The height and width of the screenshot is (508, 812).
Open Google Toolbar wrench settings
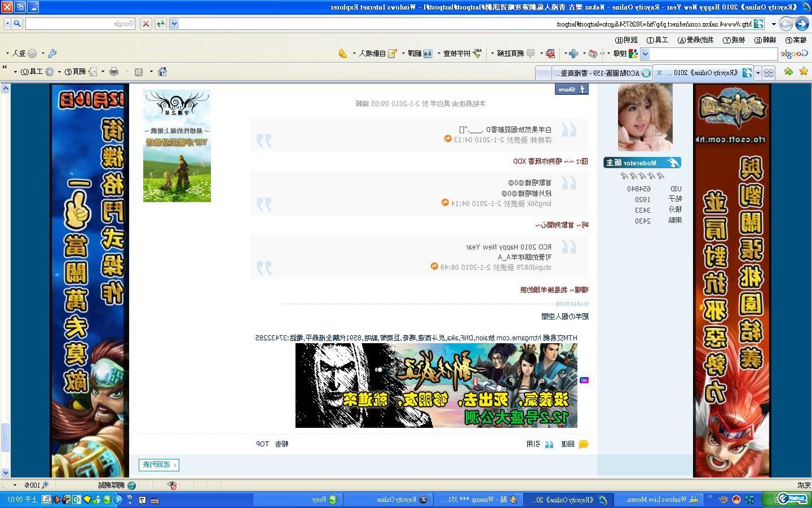tap(52, 54)
